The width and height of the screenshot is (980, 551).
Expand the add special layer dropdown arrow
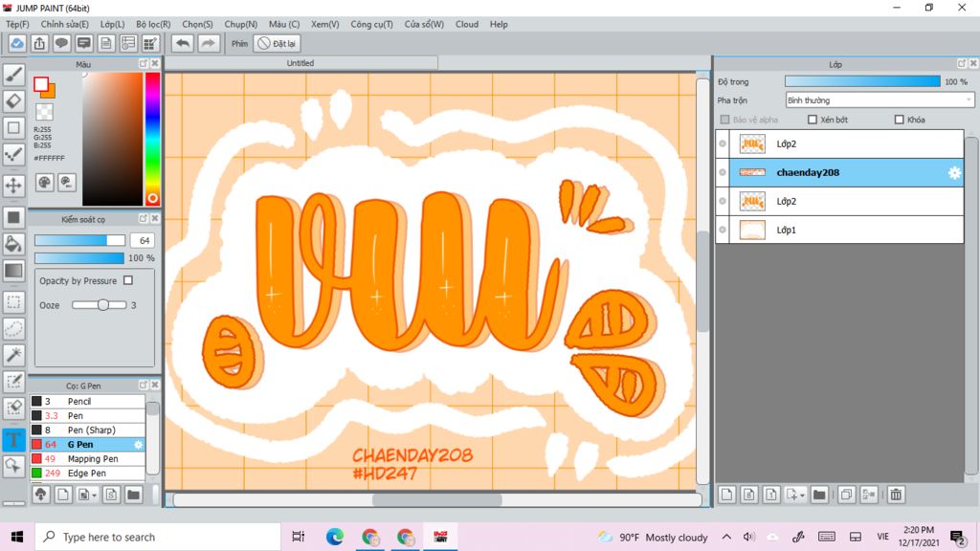pyautogui.click(x=803, y=496)
